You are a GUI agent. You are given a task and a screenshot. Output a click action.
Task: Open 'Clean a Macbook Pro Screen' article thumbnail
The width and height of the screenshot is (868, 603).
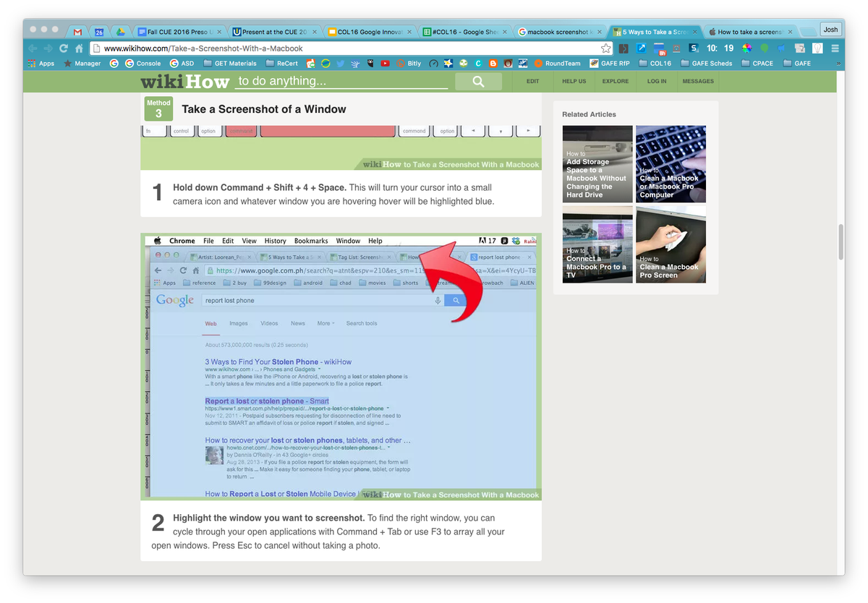tap(671, 244)
